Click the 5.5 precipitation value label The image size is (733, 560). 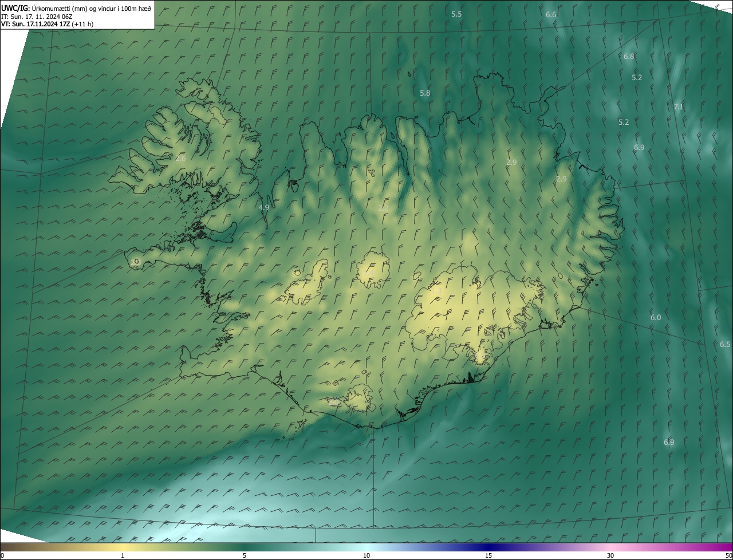[456, 14]
